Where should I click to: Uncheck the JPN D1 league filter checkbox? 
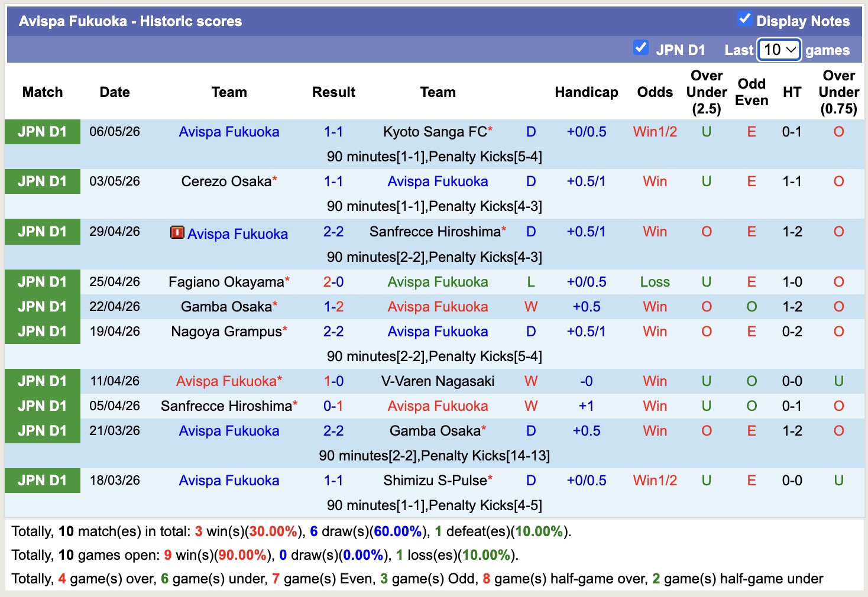[x=640, y=47]
